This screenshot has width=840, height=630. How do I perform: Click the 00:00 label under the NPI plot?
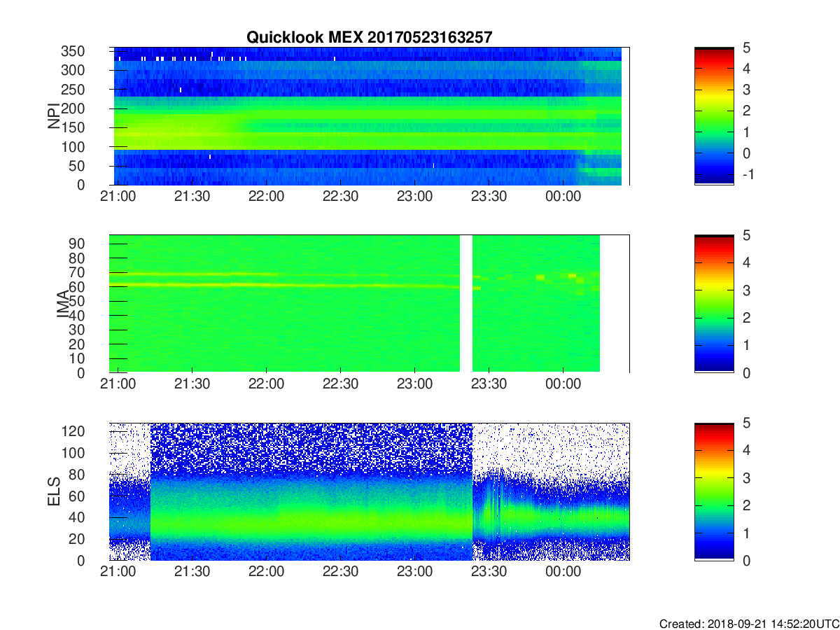563,197
